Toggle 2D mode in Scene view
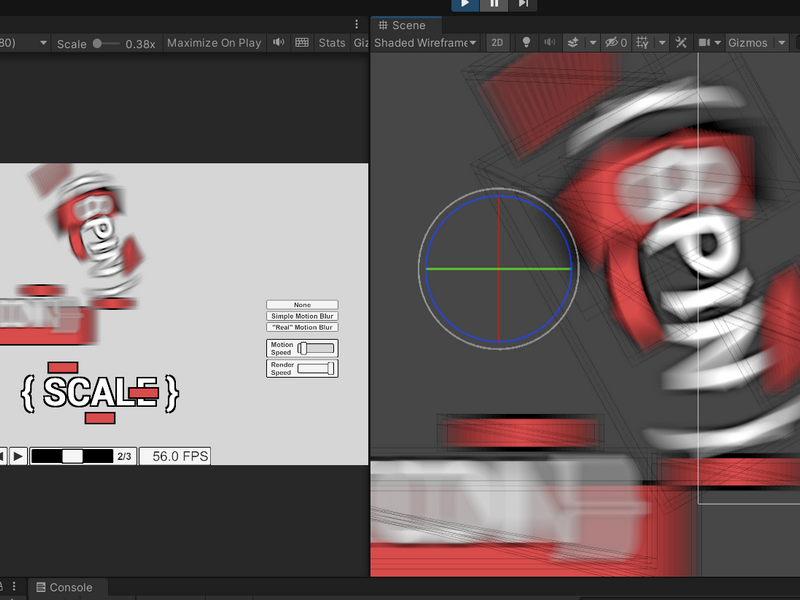 point(497,43)
